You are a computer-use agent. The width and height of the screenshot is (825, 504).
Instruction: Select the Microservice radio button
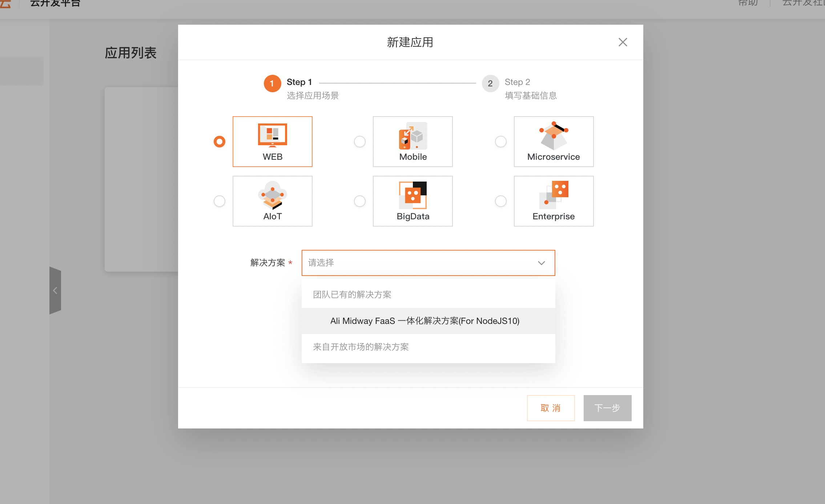tap(500, 142)
